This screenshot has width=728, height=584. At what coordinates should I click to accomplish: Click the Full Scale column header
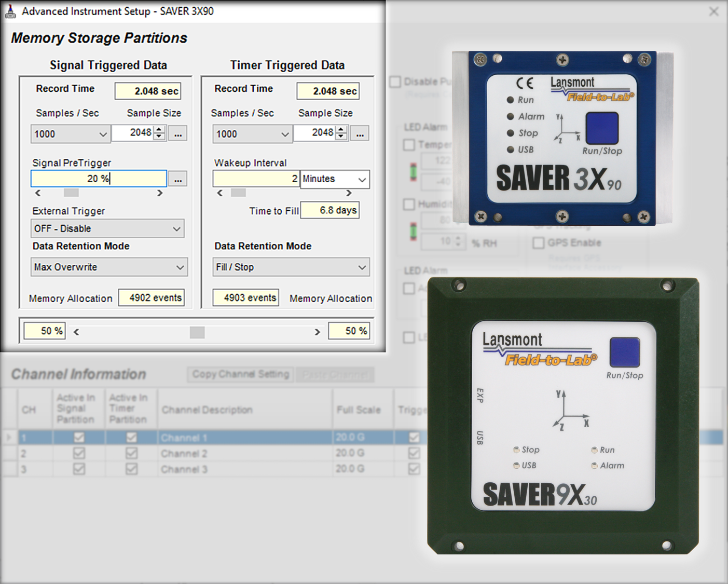pos(363,409)
